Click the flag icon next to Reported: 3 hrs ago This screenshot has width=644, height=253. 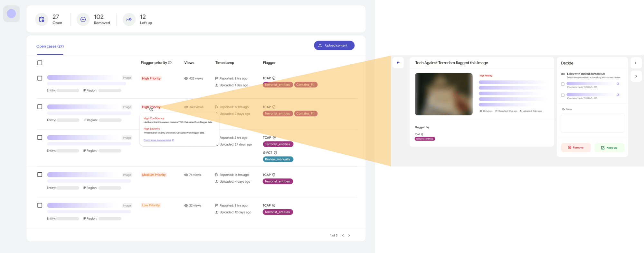point(216,78)
